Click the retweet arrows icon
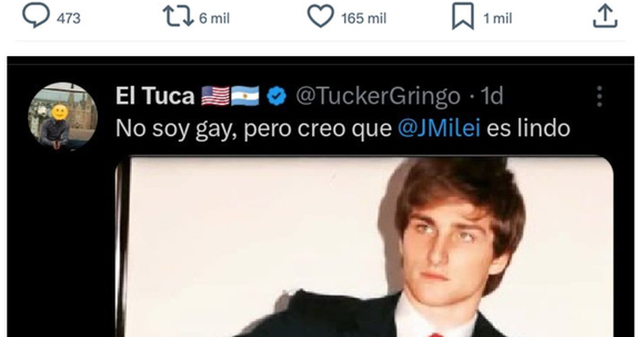Screen dimensions: 644x337 pyautogui.click(x=178, y=16)
